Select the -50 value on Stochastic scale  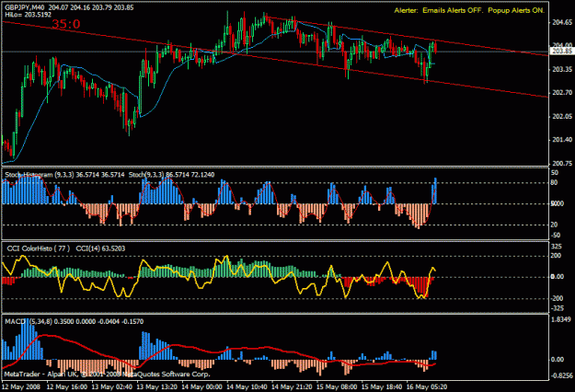[556, 235]
